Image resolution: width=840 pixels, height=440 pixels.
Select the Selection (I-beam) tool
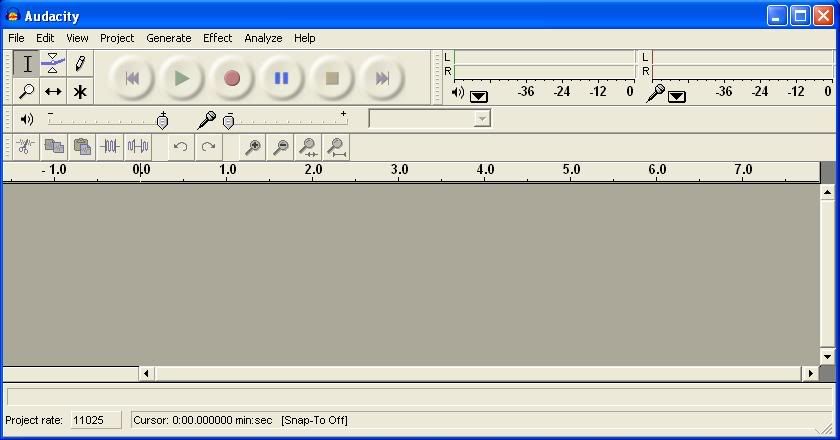[x=26, y=64]
